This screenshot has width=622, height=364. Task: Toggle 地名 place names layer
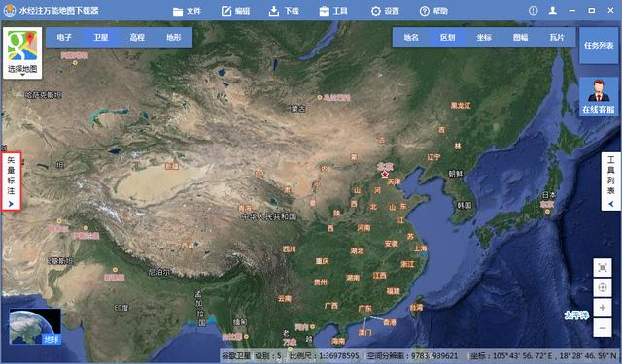(x=411, y=37)
